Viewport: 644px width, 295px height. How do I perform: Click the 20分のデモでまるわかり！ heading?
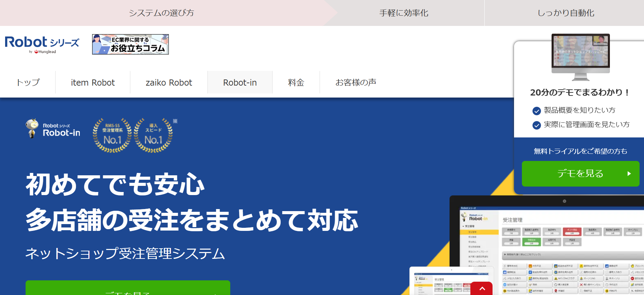(580, 92)
